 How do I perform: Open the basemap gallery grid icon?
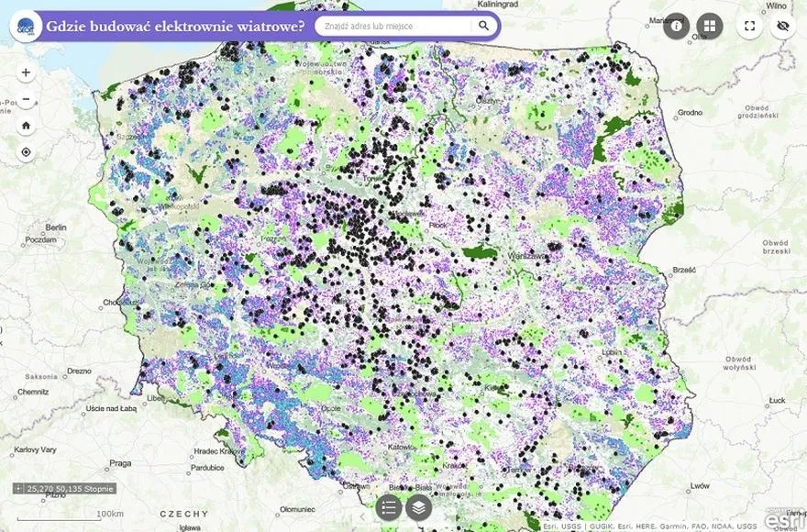click(710, 26)
